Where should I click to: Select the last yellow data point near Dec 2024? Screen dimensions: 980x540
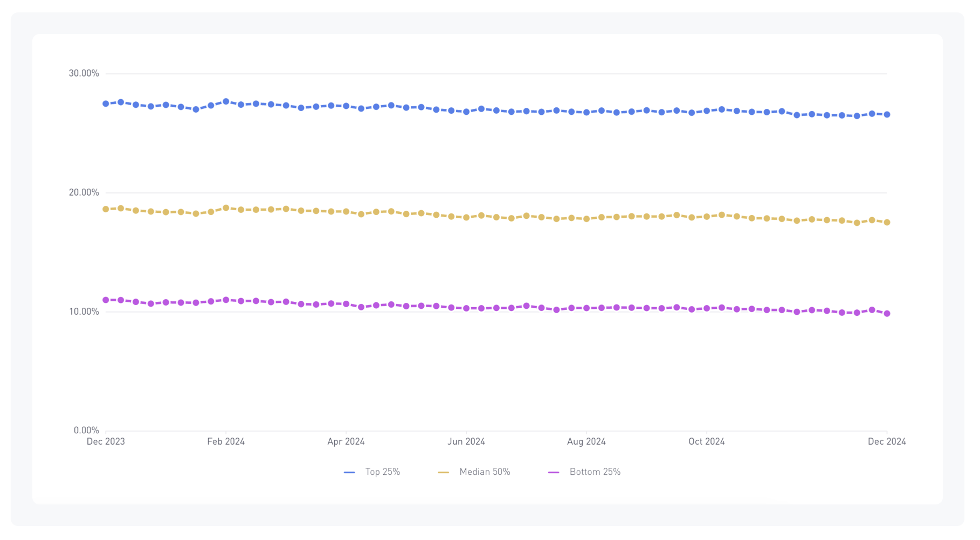tap(887, 222)
